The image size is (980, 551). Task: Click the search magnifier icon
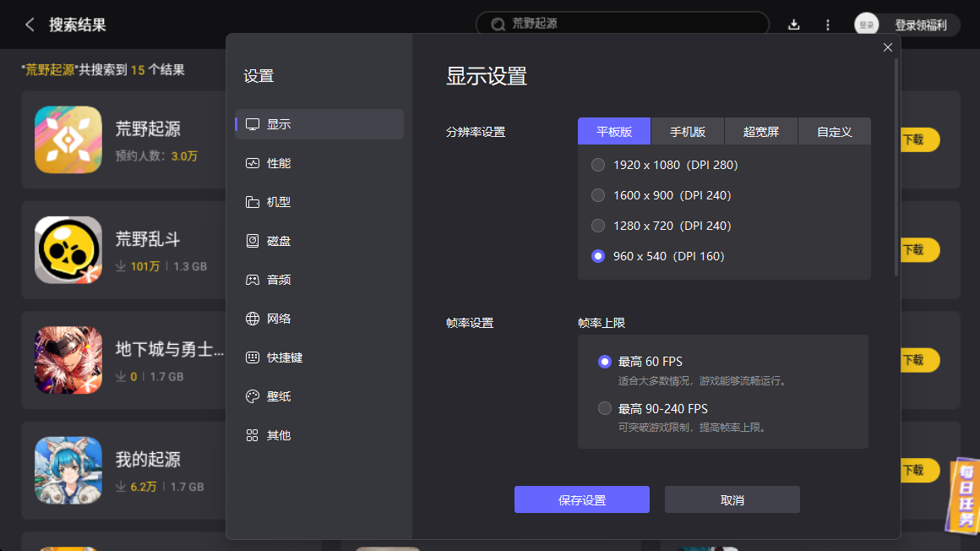(498, 24)
